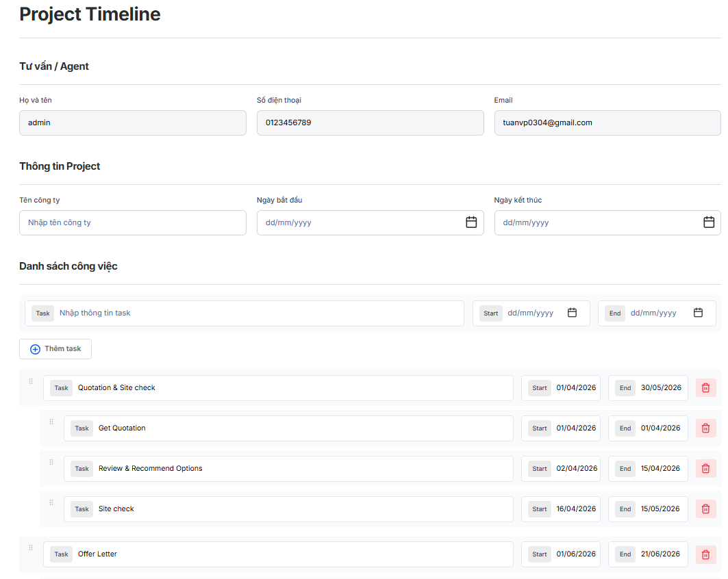This screenshot has height=579, width=728.
Task: Open calendar icon in new task End field
Action: point(698,313)
